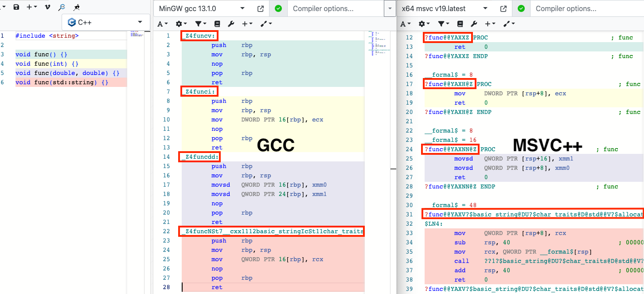Open add-new plus menu in MinGW gcc pane

[x=247, y=24]
